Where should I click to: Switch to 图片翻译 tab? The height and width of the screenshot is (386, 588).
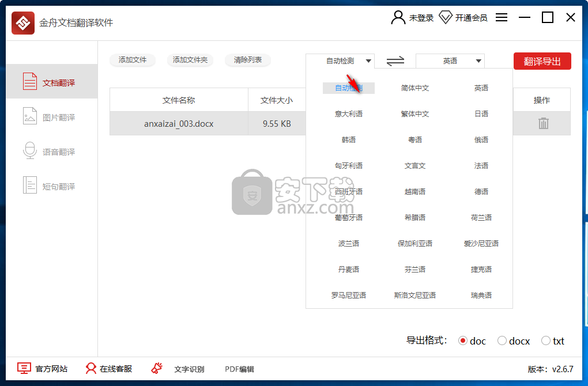pyautogui.click(x=52, y=118)
